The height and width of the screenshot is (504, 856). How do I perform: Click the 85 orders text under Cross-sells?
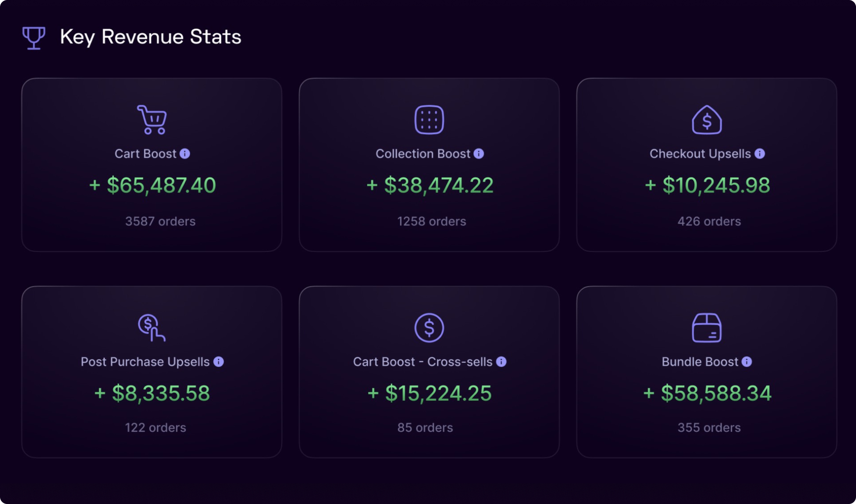pos(425,427)
